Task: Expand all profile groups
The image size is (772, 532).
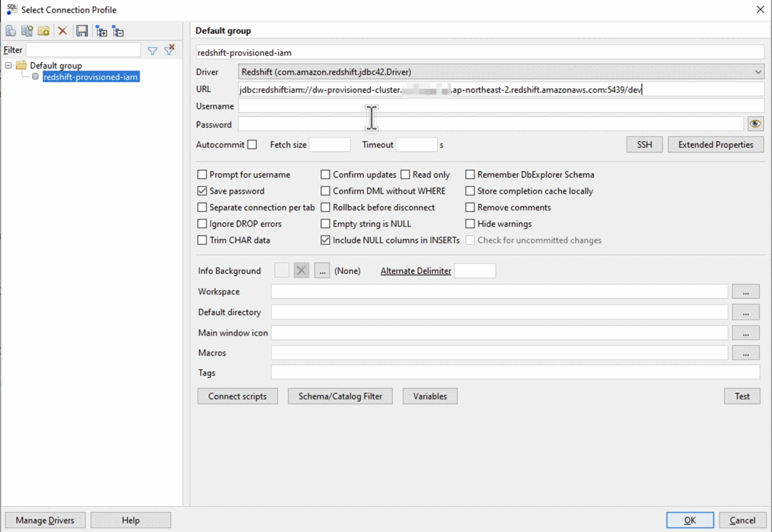Action: pyautogui.click(x=102, y=31)
